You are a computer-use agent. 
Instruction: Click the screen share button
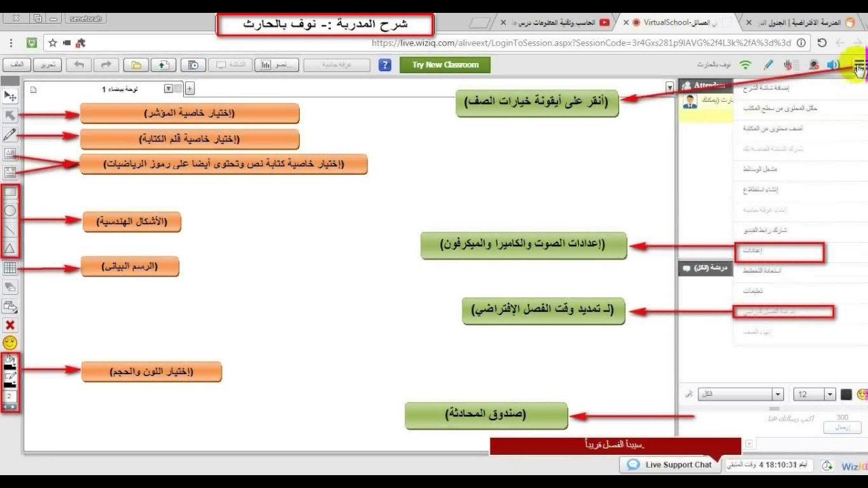(230, 65)
